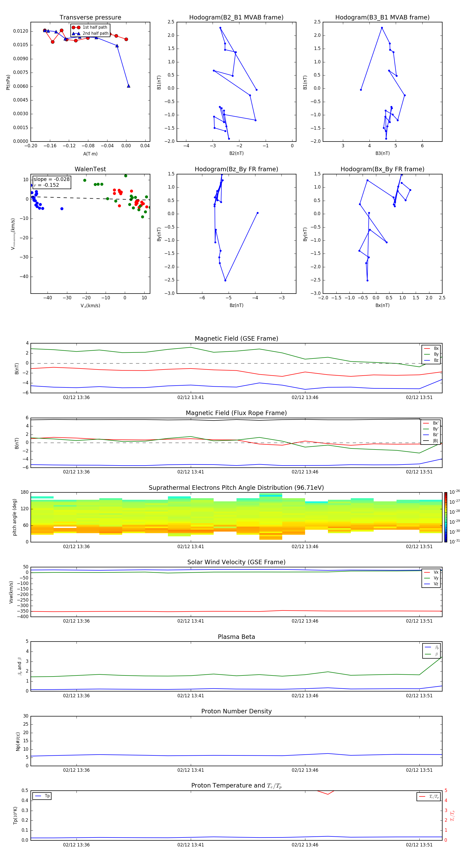Click '02/12 13:51' tick under GSE field panel
This screenshot has height=868, width=473.
(x=419, y=398)
